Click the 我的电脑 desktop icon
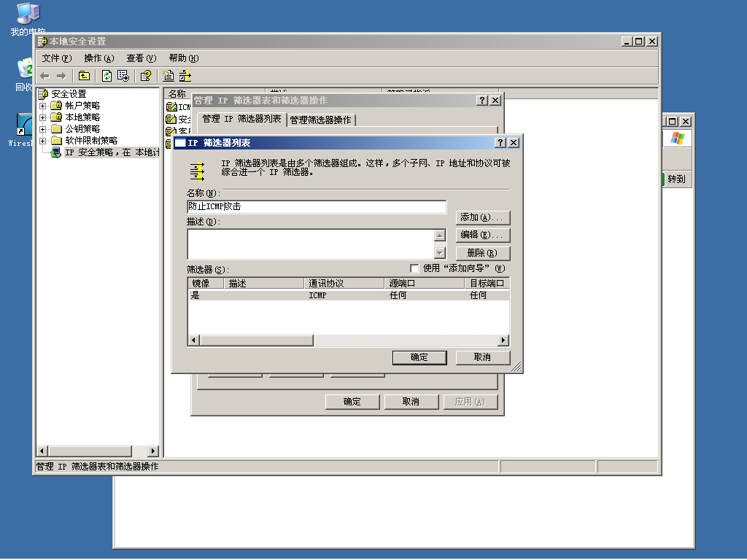Image resolution: width=747 pixels, height=560 pixels. pos(28,14)
